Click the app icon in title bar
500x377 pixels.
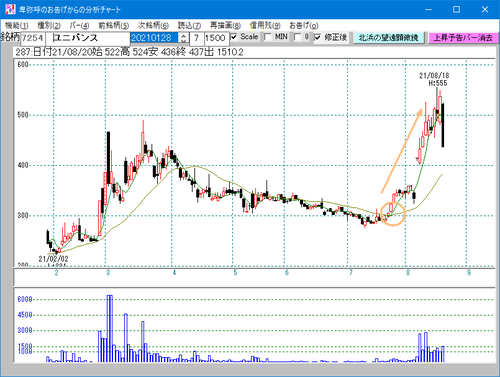click(x=10, y=9)
